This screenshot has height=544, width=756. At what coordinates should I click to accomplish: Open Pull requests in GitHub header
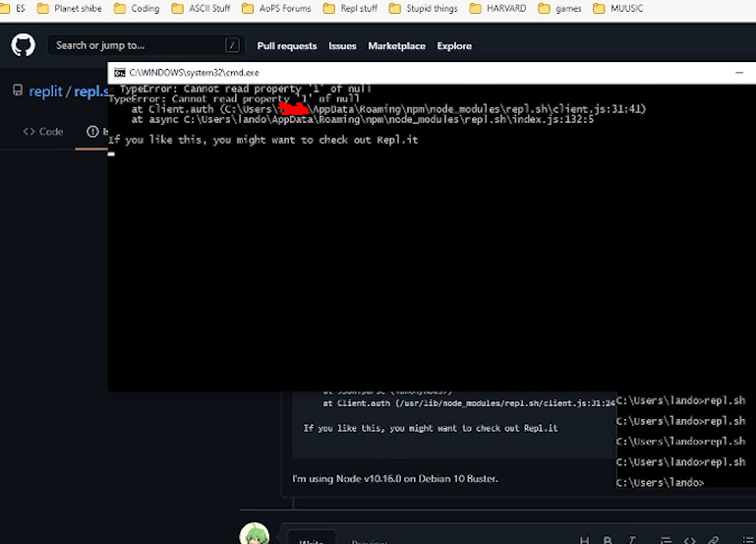[287, 46]
